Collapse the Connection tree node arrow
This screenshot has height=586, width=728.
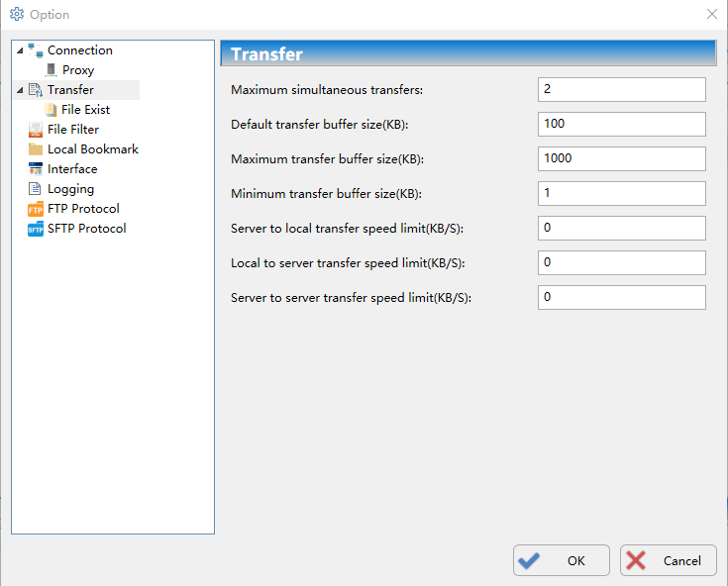[x=20, y=50]
